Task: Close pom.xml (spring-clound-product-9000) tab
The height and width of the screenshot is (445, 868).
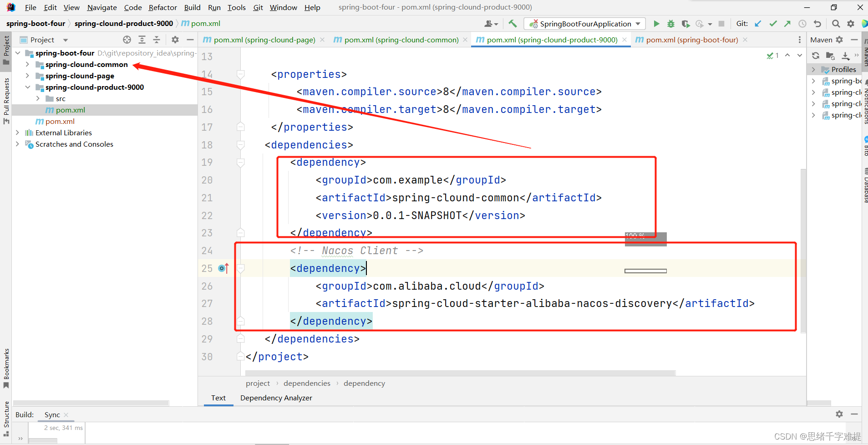Action: click(x=624, y=40)
